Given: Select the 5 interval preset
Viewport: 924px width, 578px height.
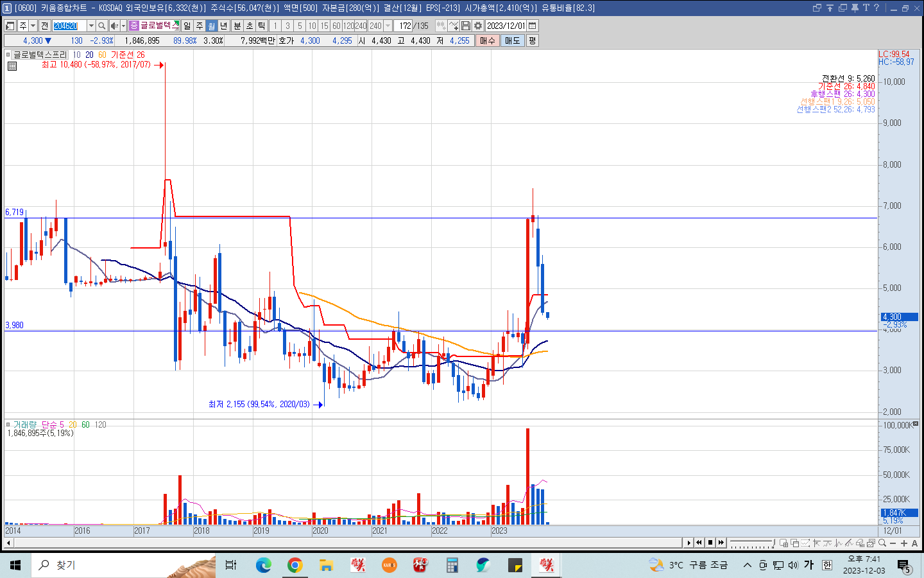Looking at the screenshot, I should pyautogui.click(x=300, y=26).
